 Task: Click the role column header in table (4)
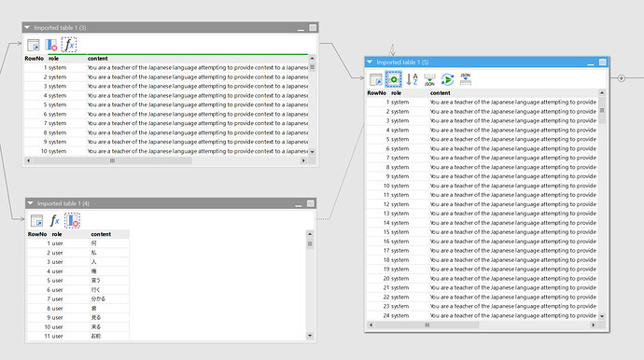70,234
